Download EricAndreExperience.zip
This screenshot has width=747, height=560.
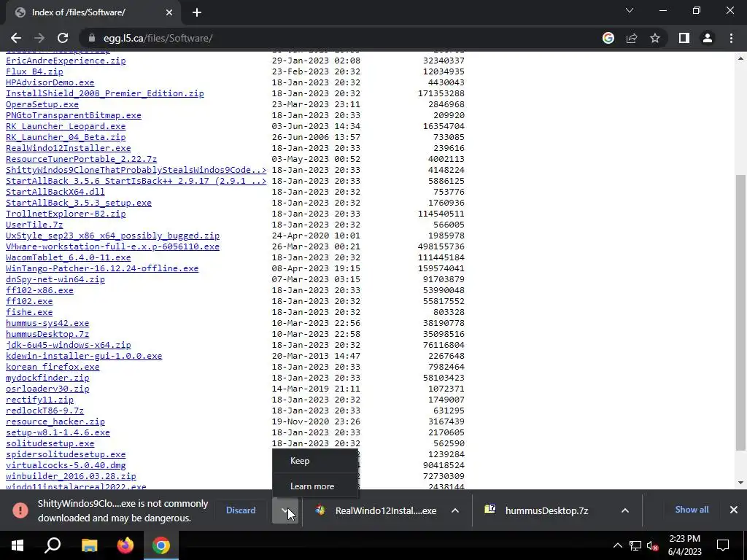(66, 61)
